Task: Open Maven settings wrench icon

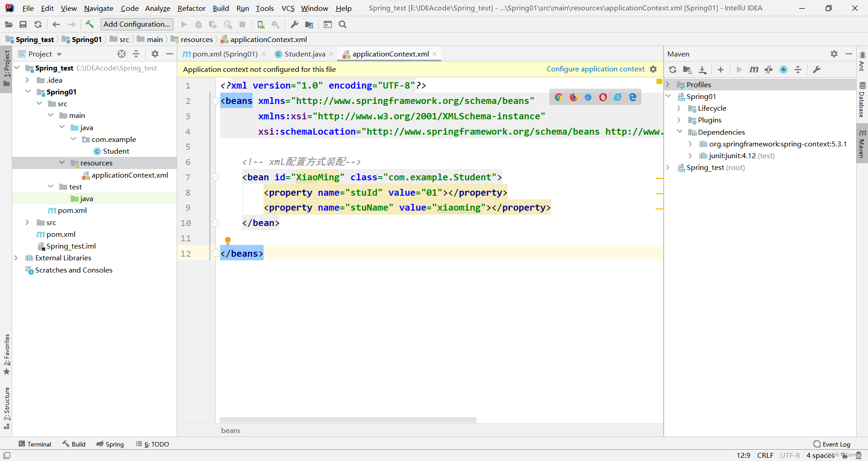Action: click(816, 70)
